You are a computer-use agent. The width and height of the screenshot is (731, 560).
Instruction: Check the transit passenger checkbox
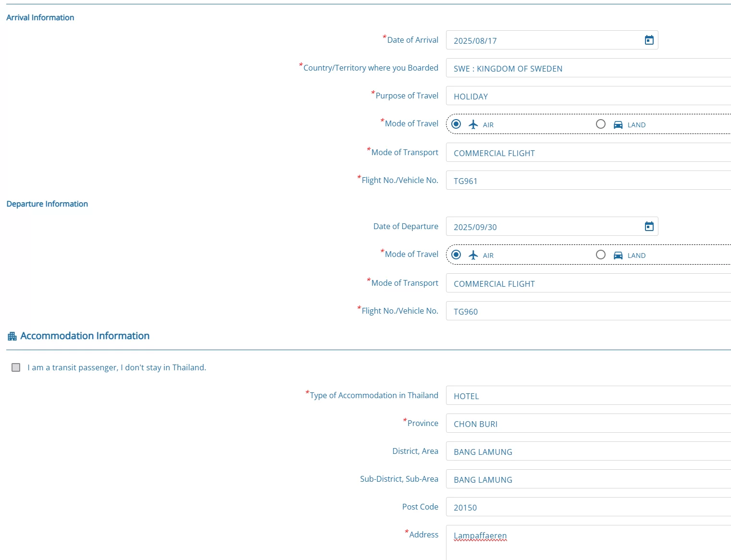coord(16,367)
